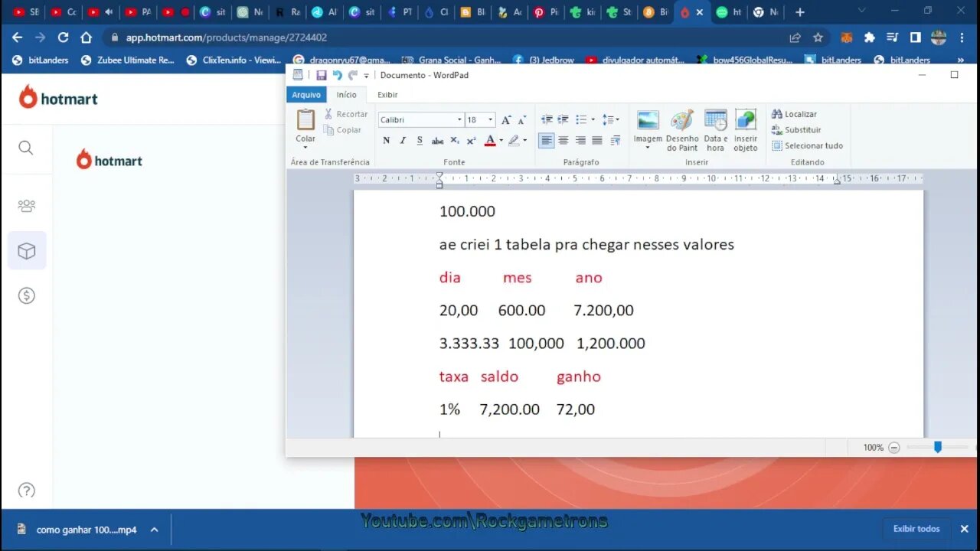Justify the paragraph text

pos(597,141)
